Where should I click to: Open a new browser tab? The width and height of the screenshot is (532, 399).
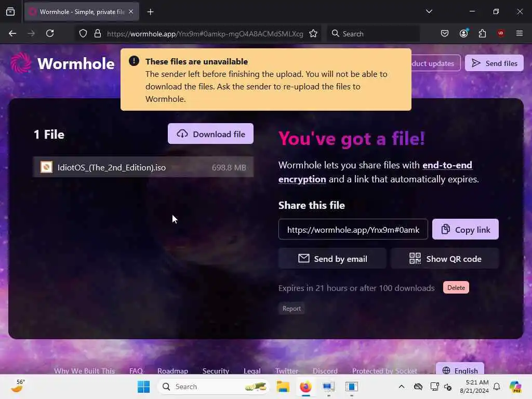(x=150, y=12)
